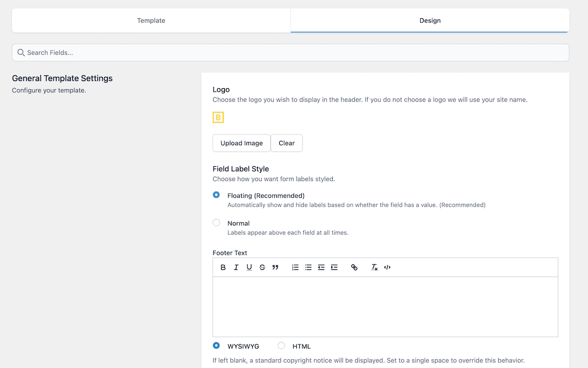Click the Clear logo button
This screenshot has width=588, height=368.
pos(287,143)
